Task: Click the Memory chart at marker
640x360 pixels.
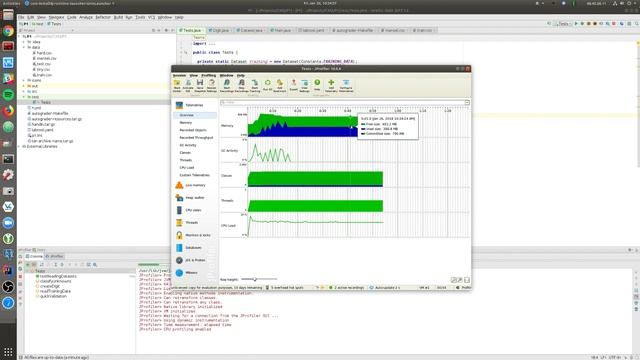Action: (351, 127)
